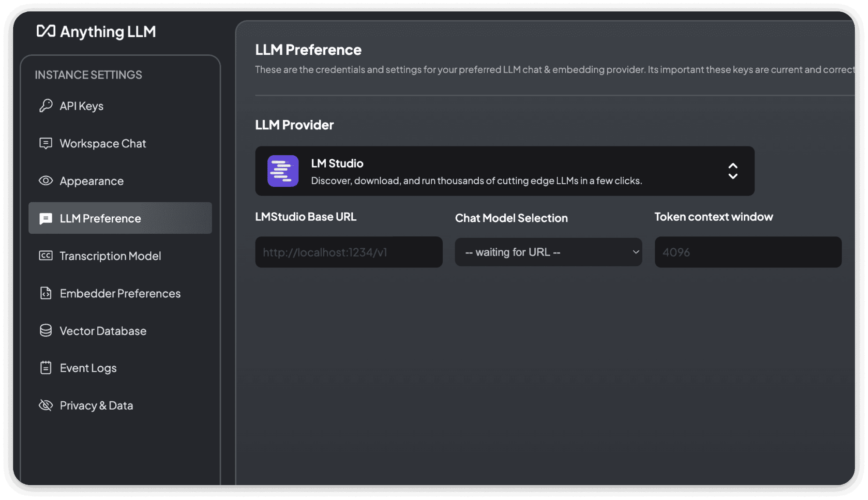Click the Transcription Model CC icon
The image size is (868, 500).
(46, 256)
